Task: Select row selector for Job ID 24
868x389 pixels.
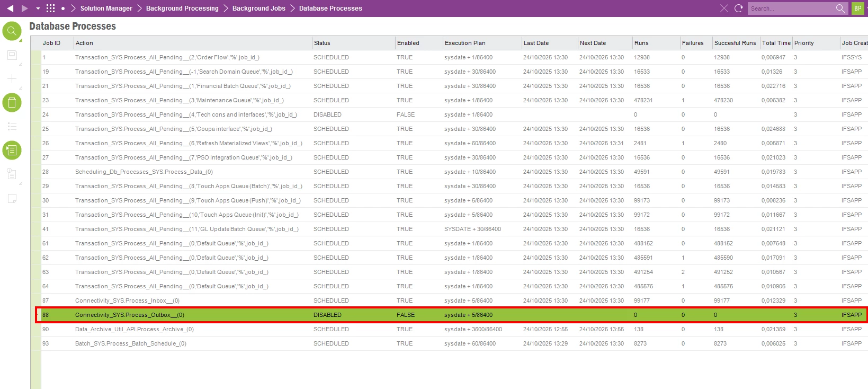Action: (36, 114)
